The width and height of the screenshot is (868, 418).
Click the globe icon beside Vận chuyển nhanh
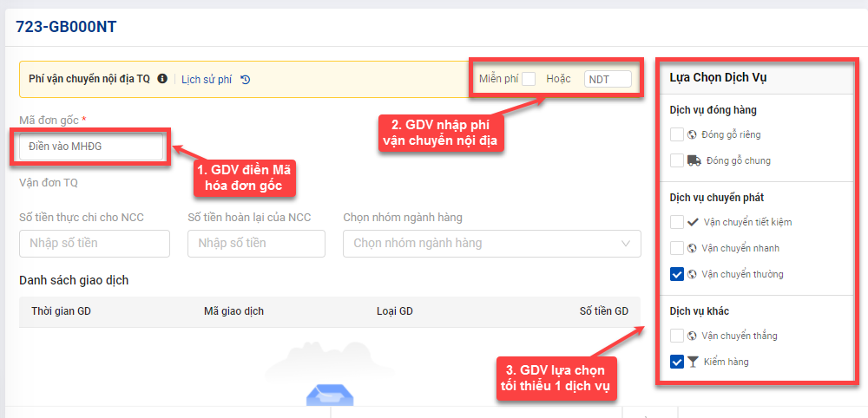(692, 248)
